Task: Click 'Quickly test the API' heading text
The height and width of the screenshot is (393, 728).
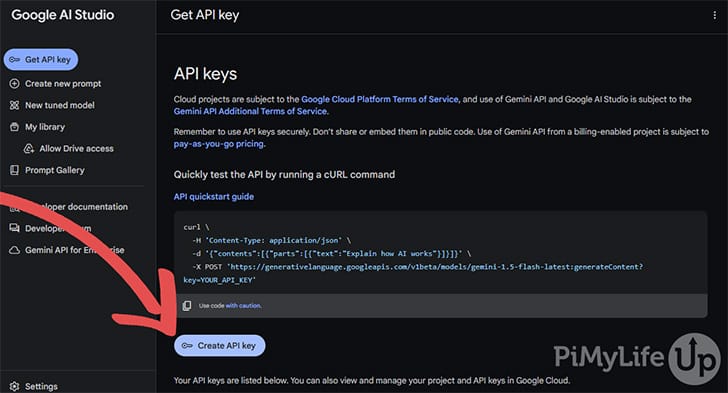Action: click(x=284, y=175)
